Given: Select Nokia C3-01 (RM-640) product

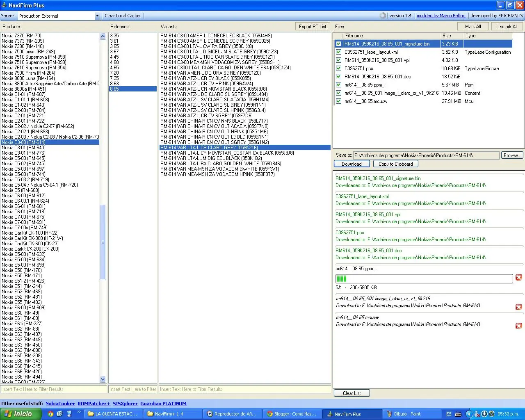Looking at the screenshot, I should 23,148.
